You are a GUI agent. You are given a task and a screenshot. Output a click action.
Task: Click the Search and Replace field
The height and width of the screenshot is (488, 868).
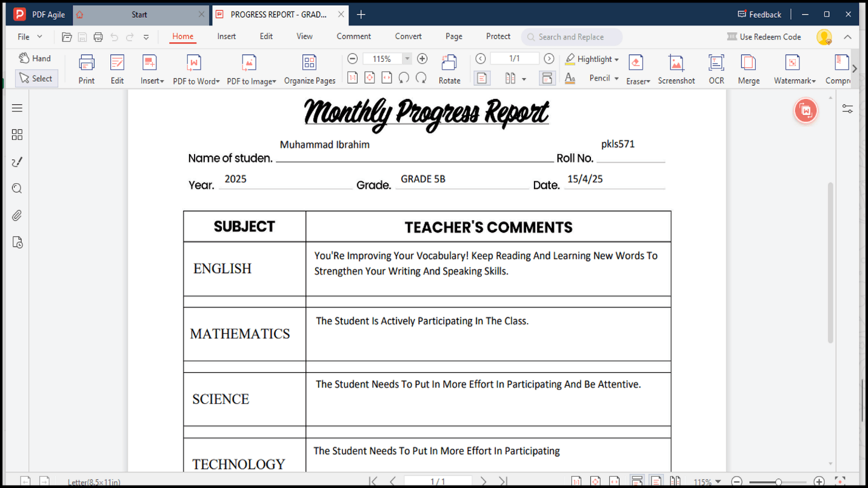point(572,37)
